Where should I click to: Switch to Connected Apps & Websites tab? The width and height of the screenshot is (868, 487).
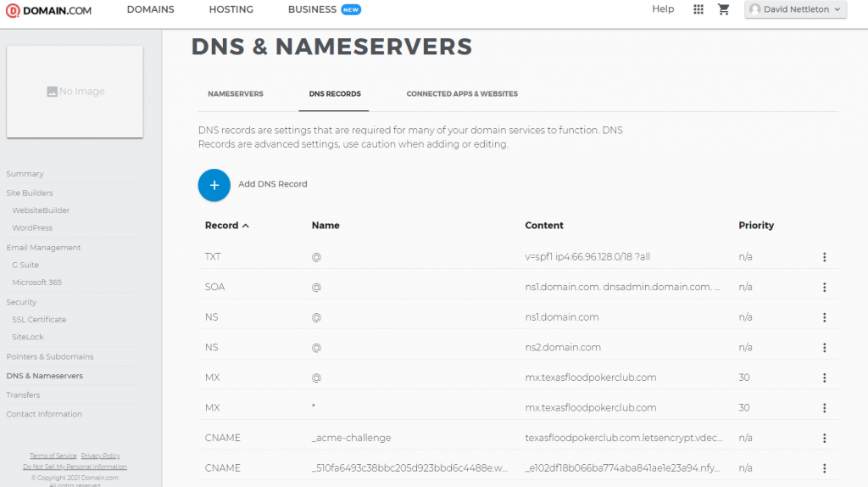click(x=462, y=94)
